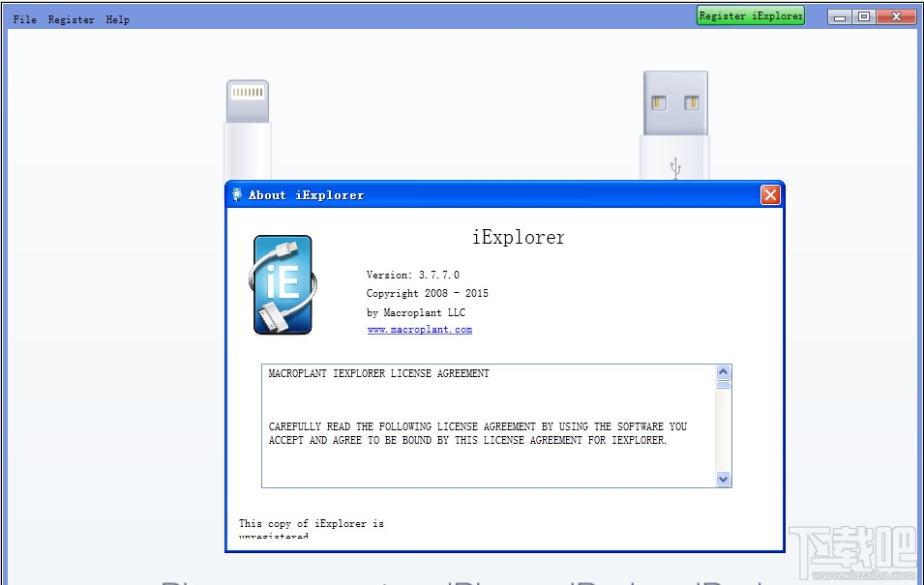Minimize the main iExplorer window
This screenshot has width=924, height=585.
pos(840,16)
